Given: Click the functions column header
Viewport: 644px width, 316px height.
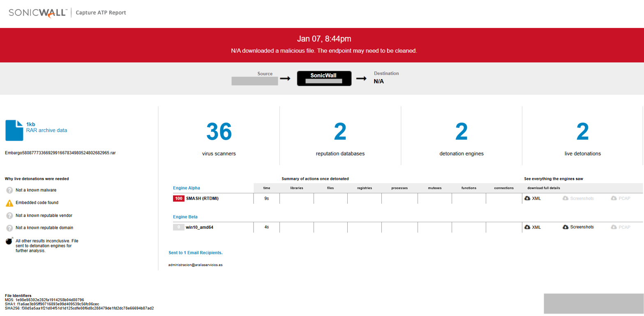Looking at the screenshot, I should (x=469, y=188).
